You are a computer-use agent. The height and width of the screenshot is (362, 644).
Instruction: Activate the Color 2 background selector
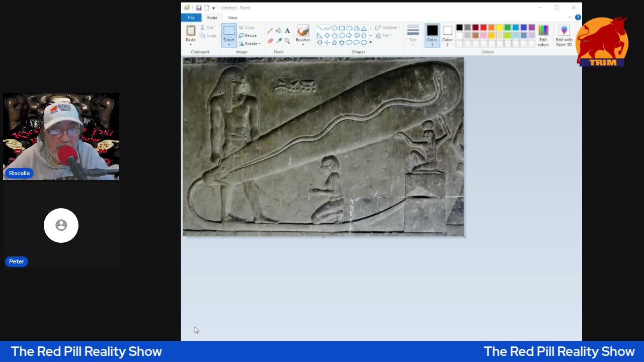pos(447,36)
